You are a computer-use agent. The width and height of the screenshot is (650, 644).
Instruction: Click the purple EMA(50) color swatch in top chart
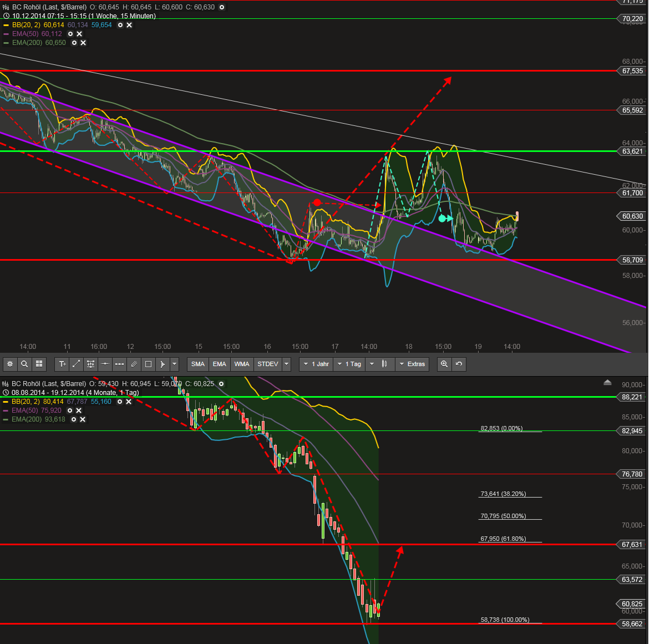(x=6, y=34)
